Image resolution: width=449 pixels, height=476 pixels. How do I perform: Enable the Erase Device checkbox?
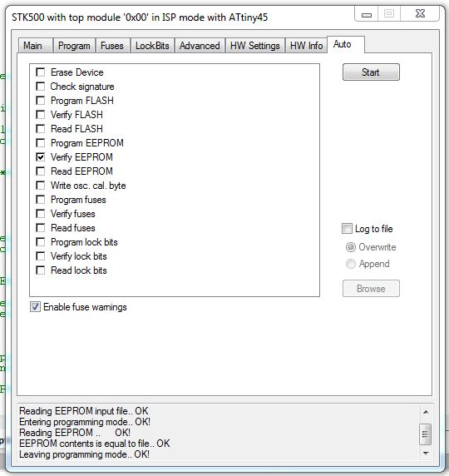tap(41, 72)
